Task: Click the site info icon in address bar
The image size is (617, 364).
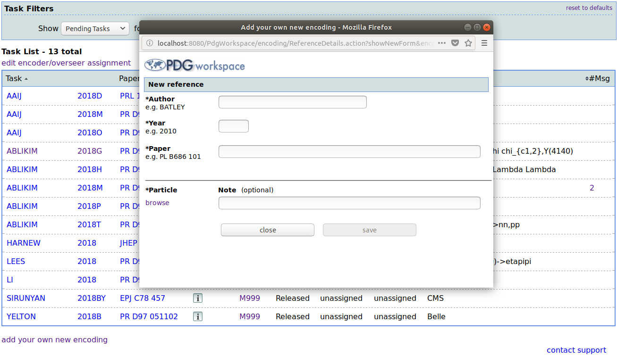Action: coord(150,43)
